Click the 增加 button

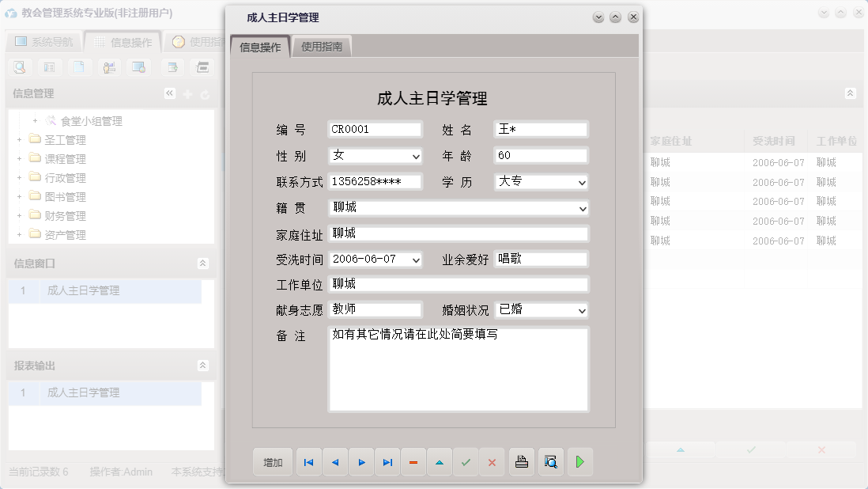pyautogui.click(x=272, y=461)
